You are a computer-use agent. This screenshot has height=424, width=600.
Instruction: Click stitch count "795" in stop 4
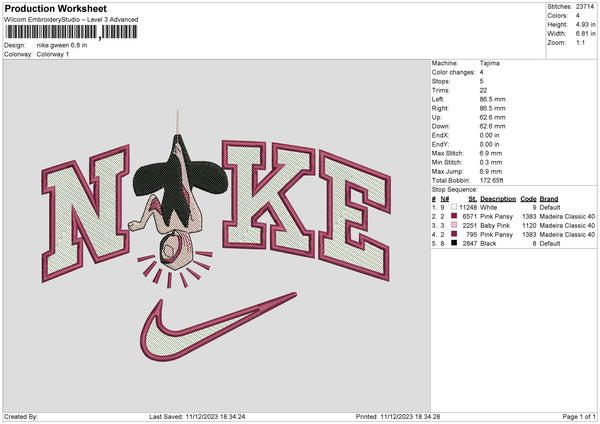click(x=471, y=234)
